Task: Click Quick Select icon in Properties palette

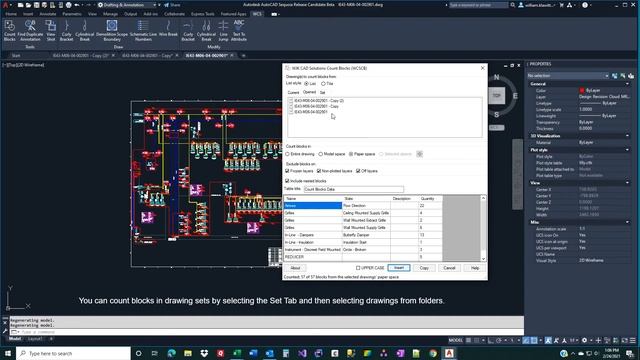Action: tap(631, 76)
